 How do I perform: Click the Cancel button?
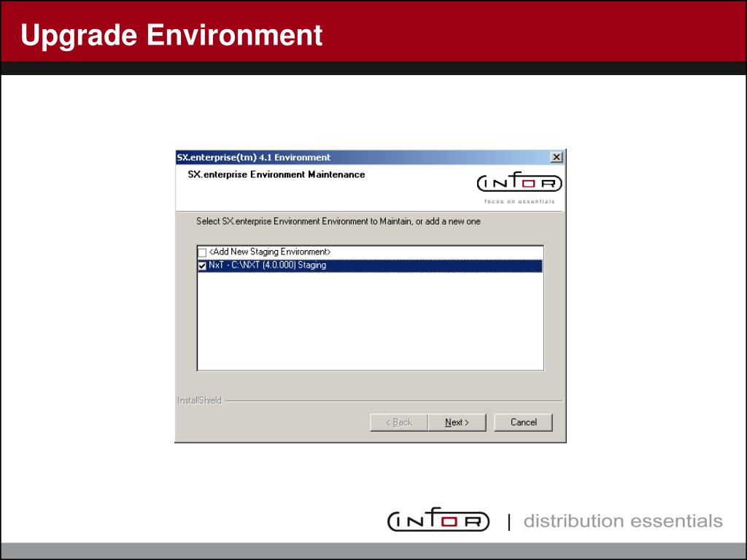pos(523,422)
